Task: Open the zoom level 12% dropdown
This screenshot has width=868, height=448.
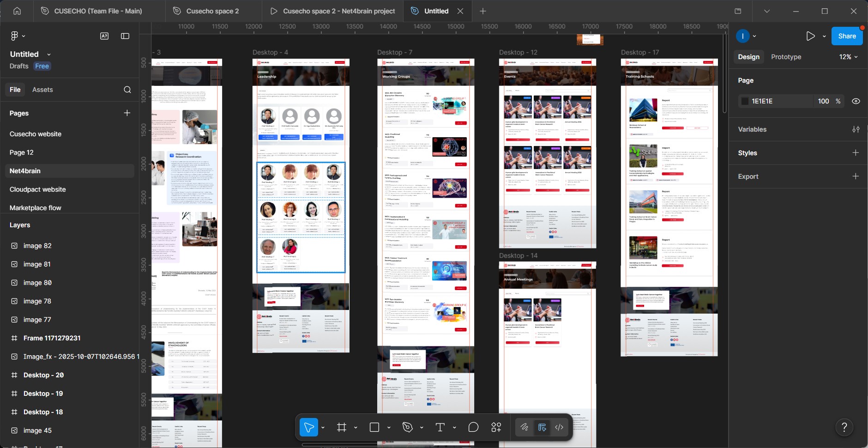Action: 849,57
